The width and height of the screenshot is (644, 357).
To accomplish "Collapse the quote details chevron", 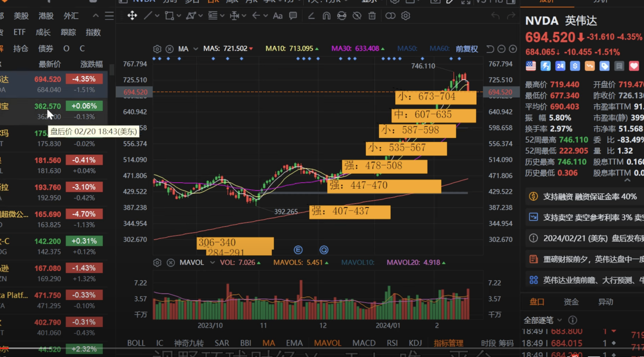I will (x=627, y=180).
